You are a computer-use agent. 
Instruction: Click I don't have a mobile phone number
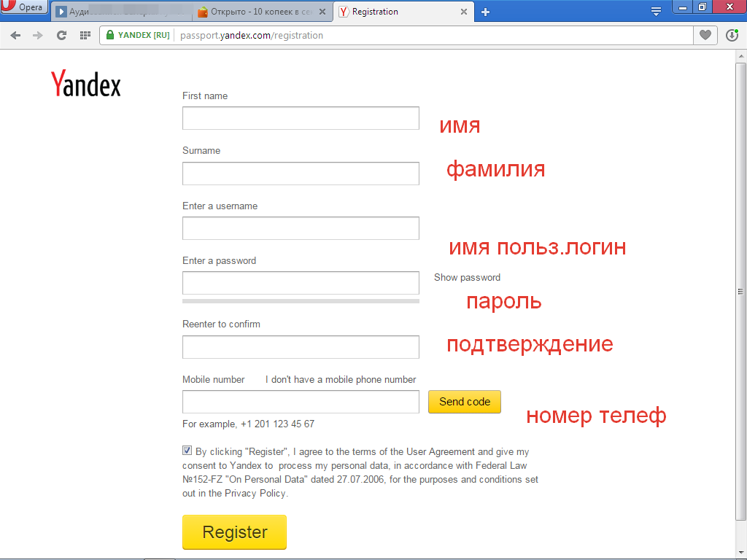click(341, 379)
